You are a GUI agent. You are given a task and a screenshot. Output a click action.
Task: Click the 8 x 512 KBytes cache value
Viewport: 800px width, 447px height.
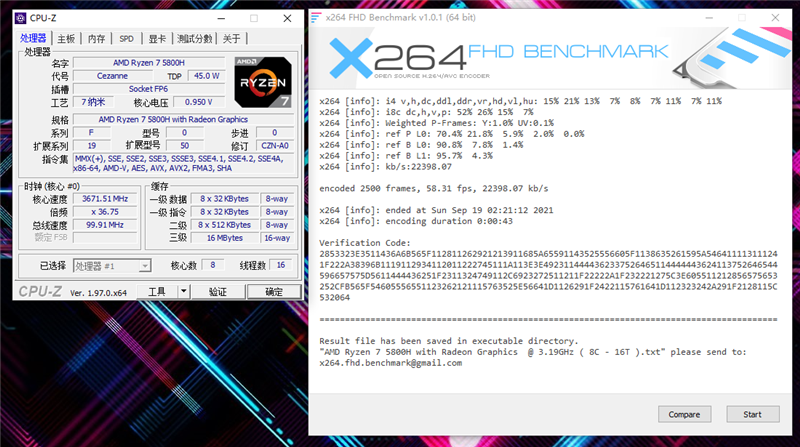click(224, 225)
